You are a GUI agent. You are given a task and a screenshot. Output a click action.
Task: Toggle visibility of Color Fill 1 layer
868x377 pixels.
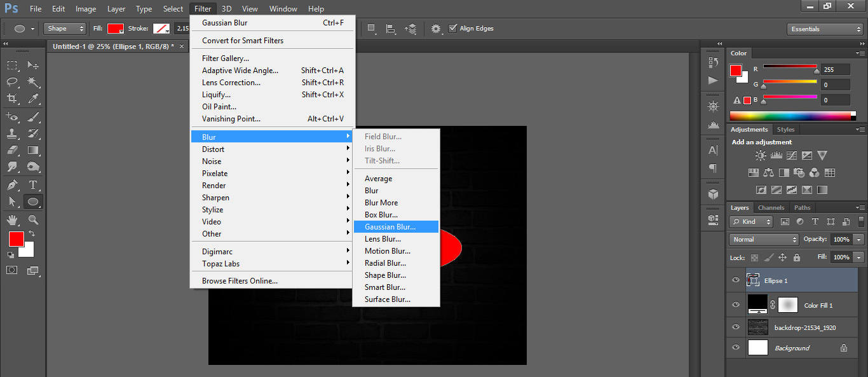click(736, 305)
